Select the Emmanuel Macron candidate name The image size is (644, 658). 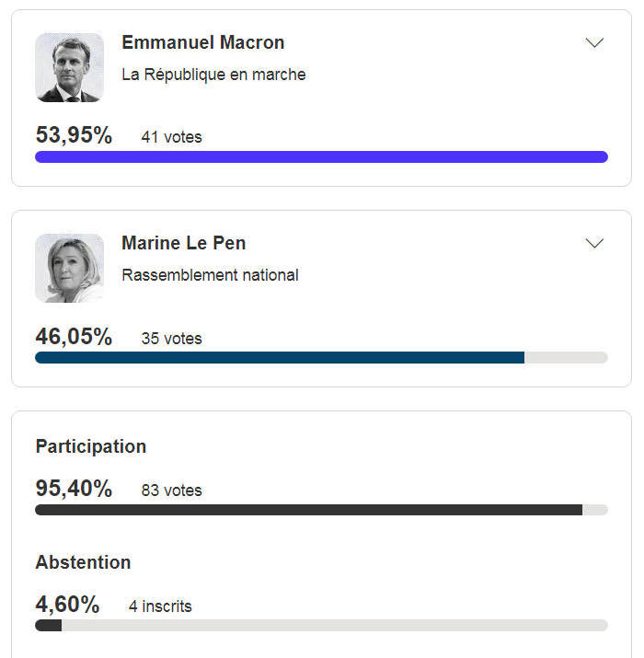coord(203,43)
